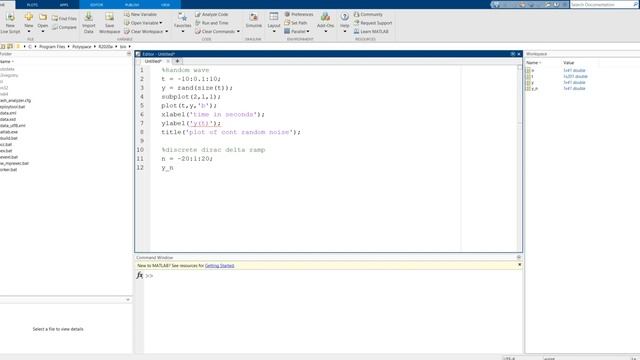The height and width of the screenshot is (360, 640).
Task: Expand the Parallel dropdown arrow
Action: click(308, 31)
